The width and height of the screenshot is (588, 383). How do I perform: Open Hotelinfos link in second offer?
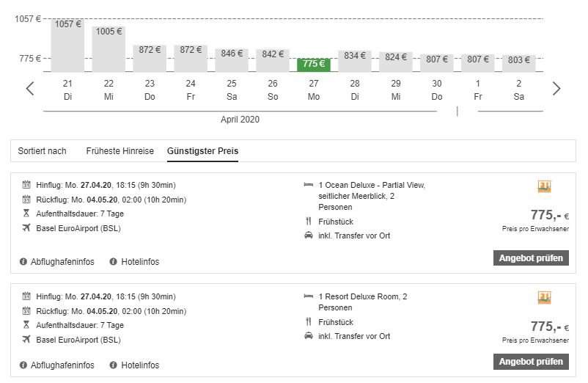click(x=140, y=365)
